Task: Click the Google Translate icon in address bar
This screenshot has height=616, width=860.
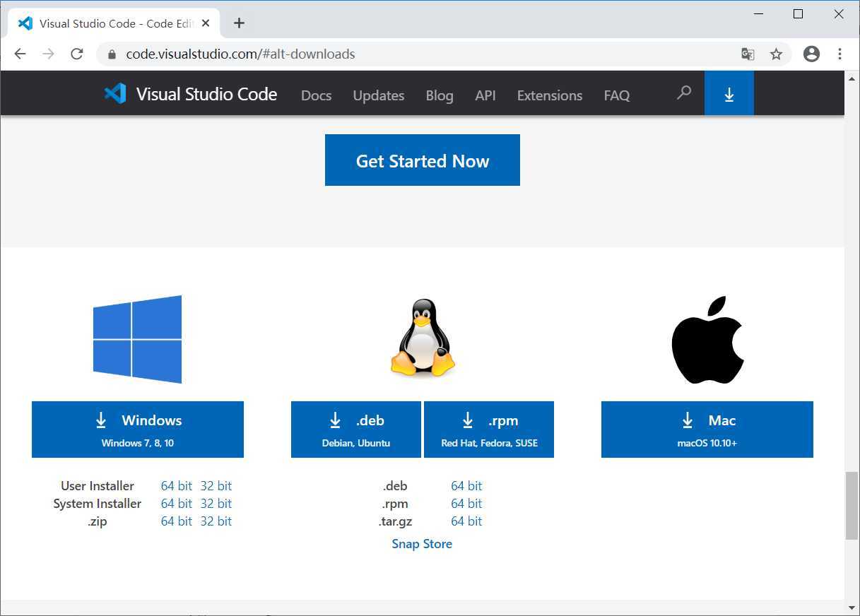Action: pyautogui.click(x=748, y=54)
